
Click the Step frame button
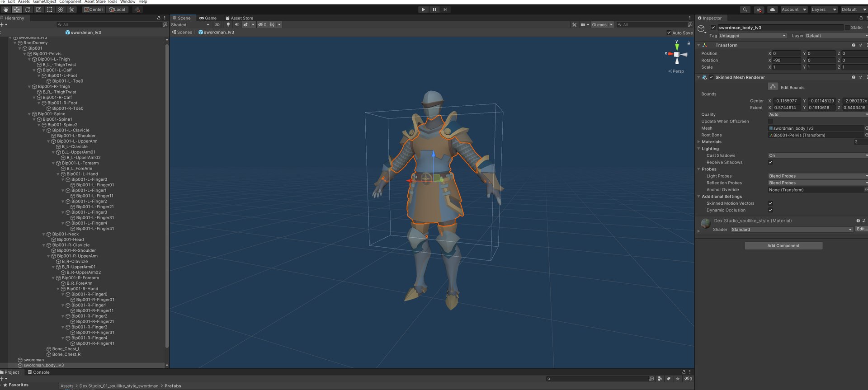coord(445,9)
